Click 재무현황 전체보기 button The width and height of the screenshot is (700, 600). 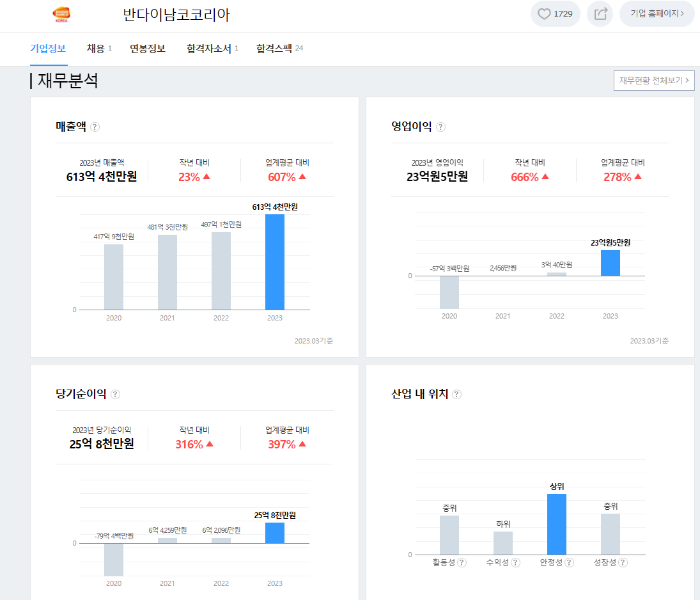tap(654, 81)
